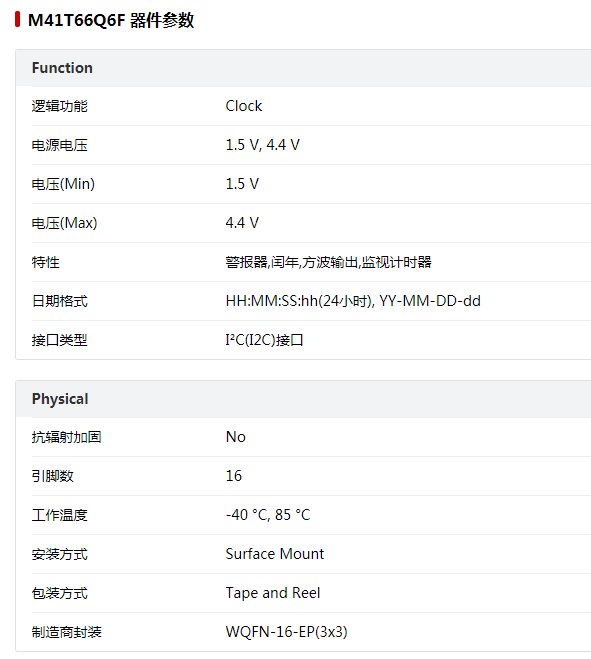Select the WQFN-16-EP(3x3) package value

click(x=287, y=632)
